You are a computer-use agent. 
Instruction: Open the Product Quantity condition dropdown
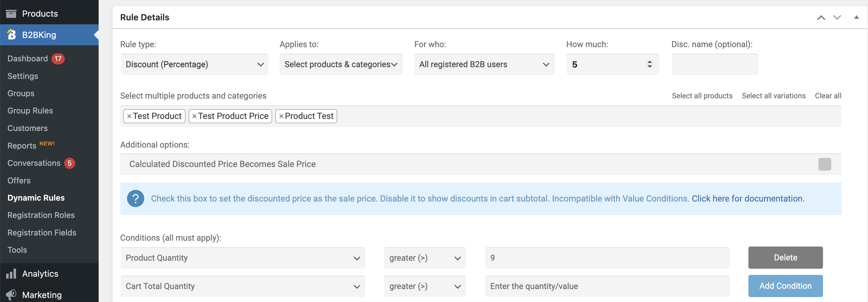(243, 258)
